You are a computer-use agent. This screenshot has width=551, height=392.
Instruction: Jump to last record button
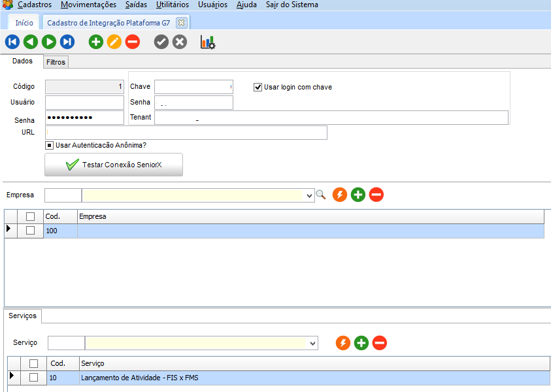point(67,42)
